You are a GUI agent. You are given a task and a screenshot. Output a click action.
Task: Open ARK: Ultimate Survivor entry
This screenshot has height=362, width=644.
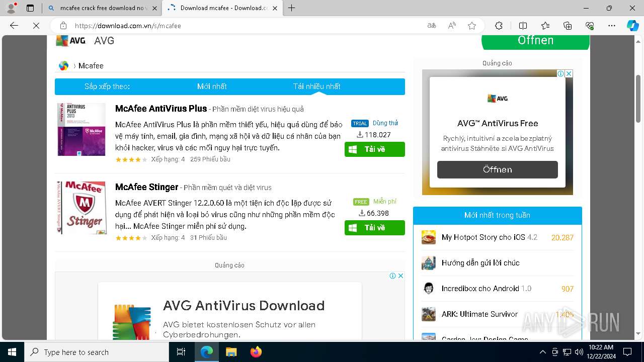click(479, 314)
